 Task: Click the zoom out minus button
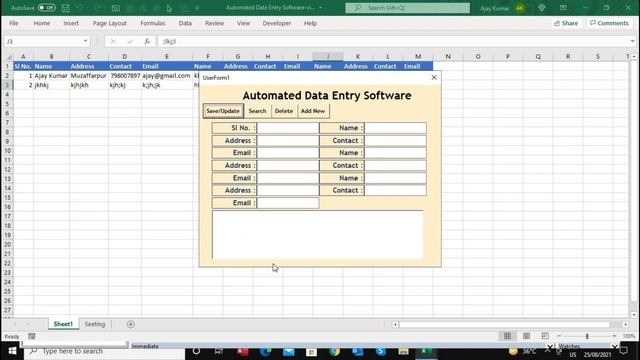559,336
